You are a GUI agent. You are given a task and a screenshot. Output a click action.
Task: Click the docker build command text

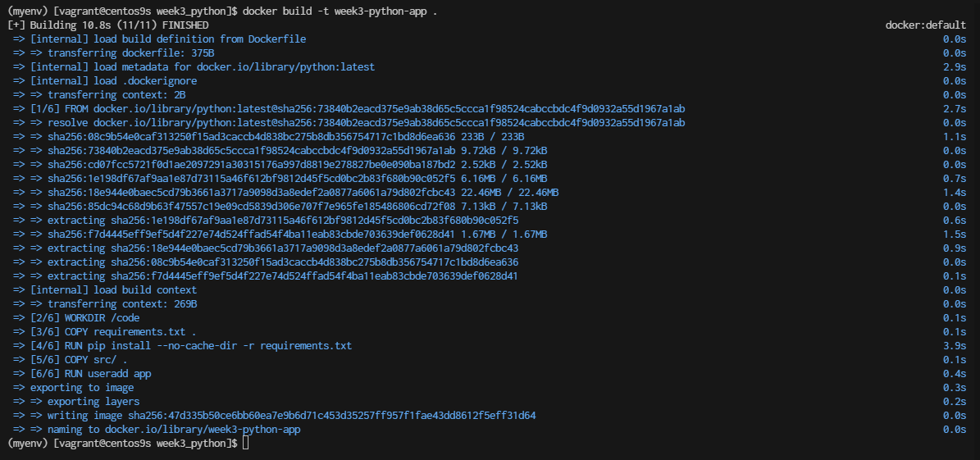[340, 11]
